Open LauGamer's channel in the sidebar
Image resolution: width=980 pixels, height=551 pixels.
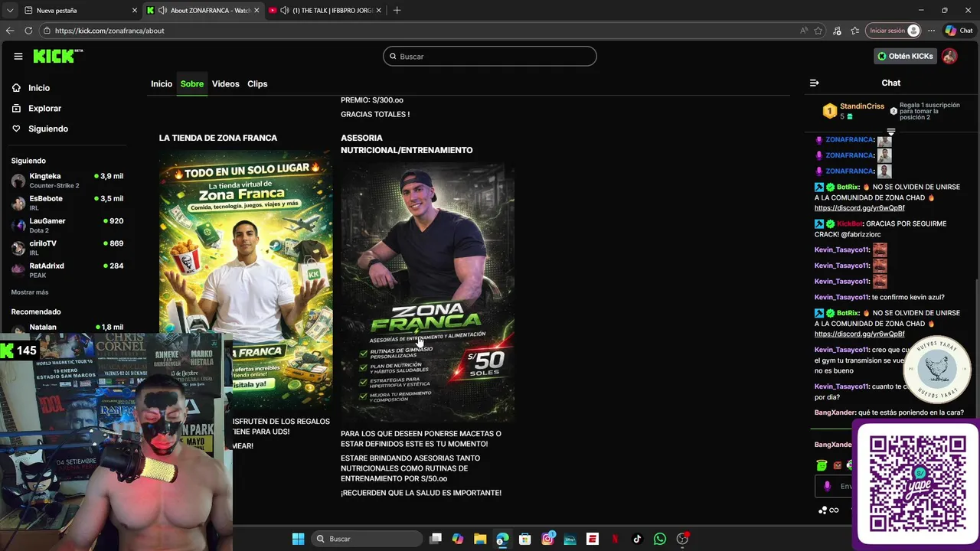pyautogui.click(x=67, y=225)
